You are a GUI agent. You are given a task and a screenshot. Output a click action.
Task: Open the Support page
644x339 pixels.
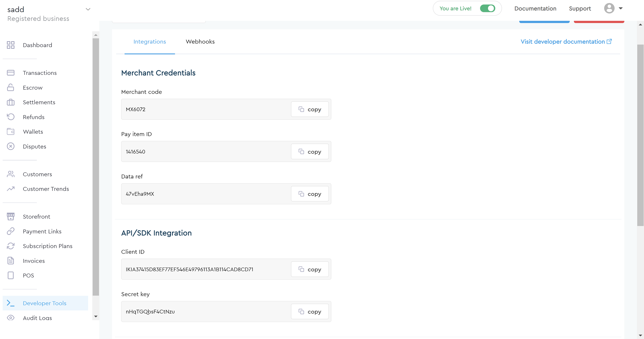click(x=580, y=9)
